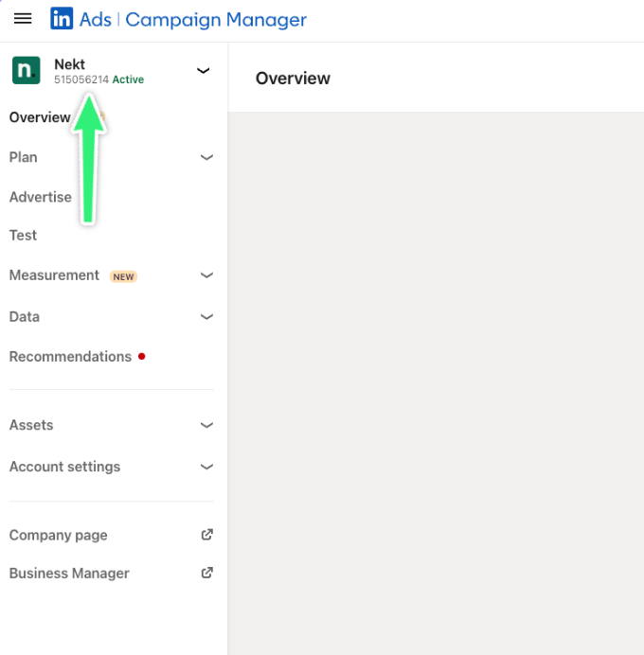
Task: Open the Advertise menu item
Action: click(40, 197)
